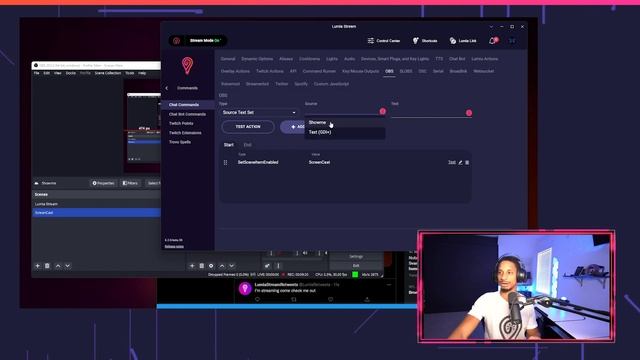The height and width of the screenshot is (360, 640).
Task: Open the Websocket tab
Action: (x=483, y=71)
